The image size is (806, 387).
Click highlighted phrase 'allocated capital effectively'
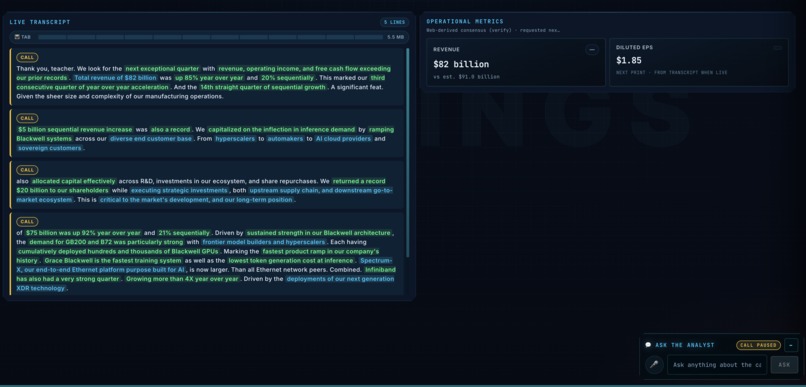pyautogui.click(x=74, y=181)
